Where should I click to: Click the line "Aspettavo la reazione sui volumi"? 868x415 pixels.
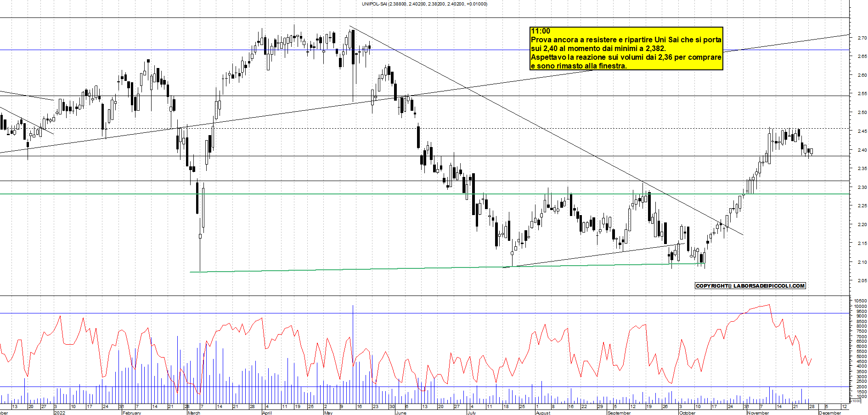[626, 57]
